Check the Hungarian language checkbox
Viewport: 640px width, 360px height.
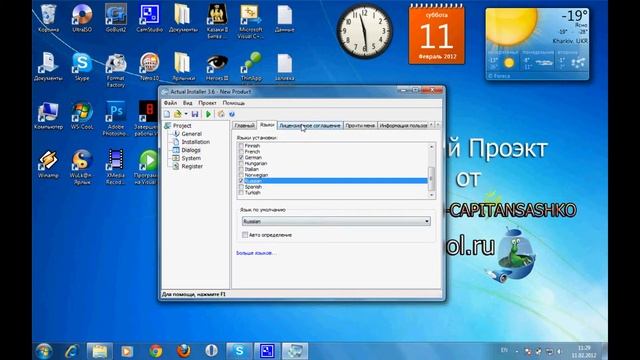coord(241,163)
